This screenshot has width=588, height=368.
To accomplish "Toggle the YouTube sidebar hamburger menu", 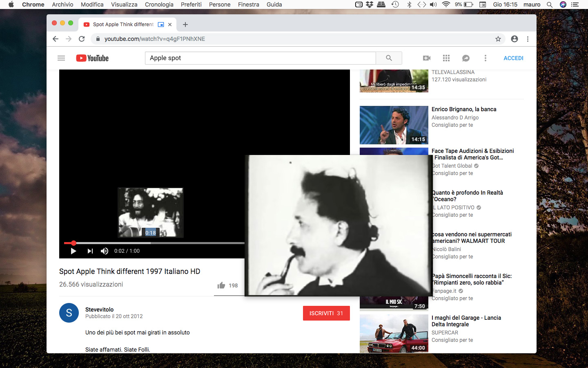I will pyautogui.click(x=61, y=58).
